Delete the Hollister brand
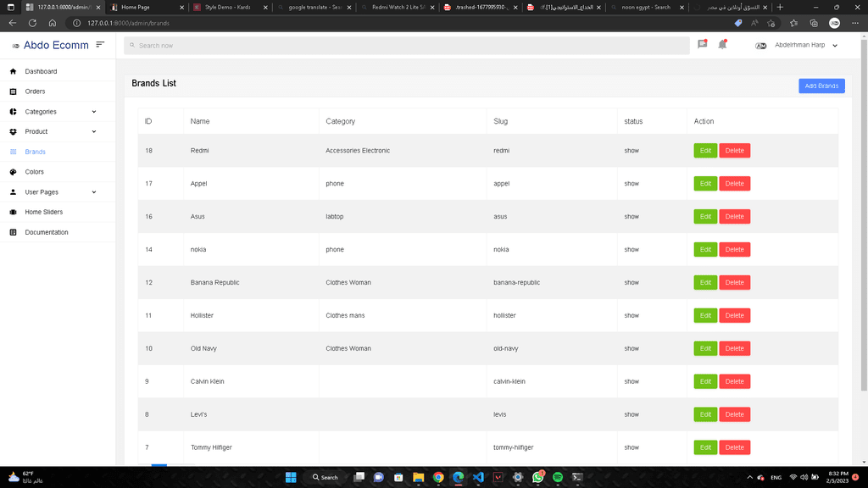 click(x=735, y=315)
